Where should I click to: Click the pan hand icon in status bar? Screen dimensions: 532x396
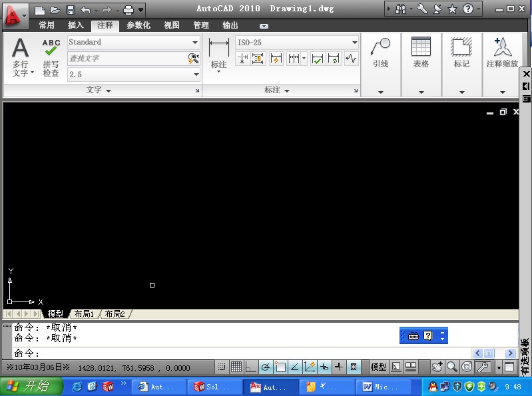coord(437,367)
